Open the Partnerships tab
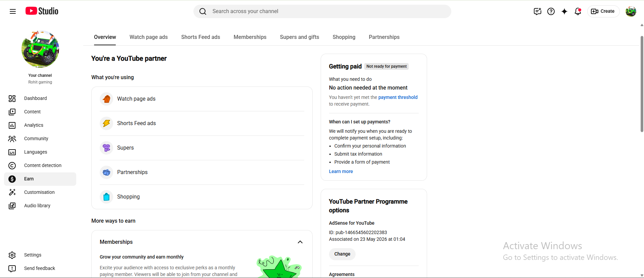 click(x=384, y=37)
